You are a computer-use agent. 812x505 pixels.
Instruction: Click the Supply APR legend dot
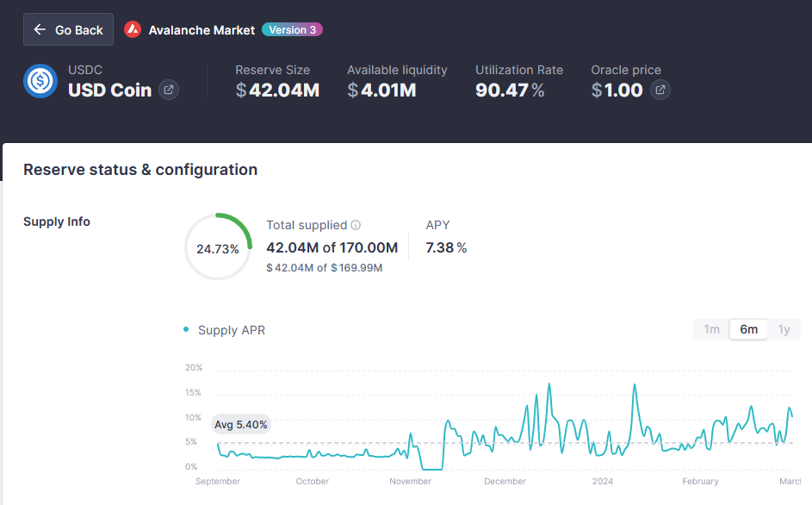[x=186, y=329]
